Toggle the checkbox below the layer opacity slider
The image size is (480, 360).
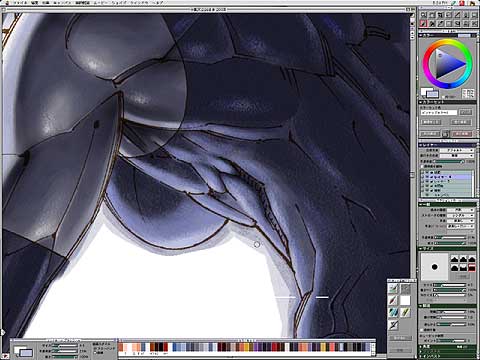[422, 166]
